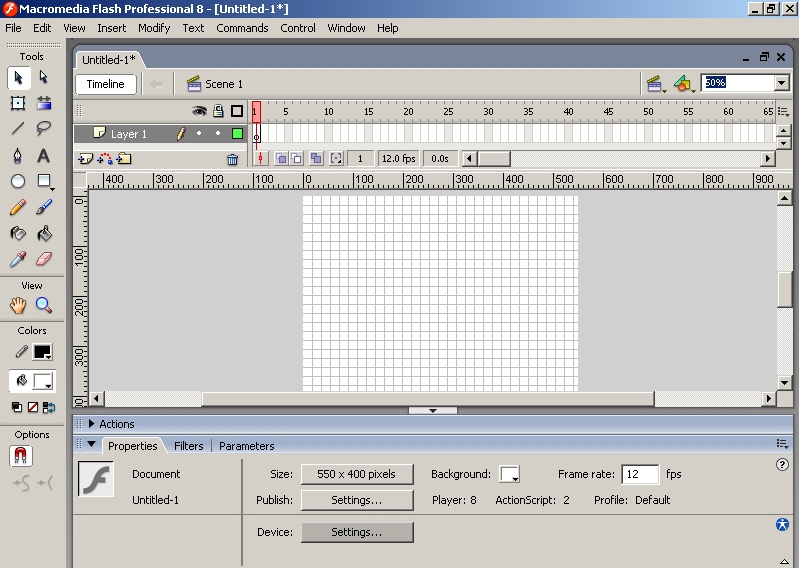This screenshot has width=799, height=568.
Task: Open the Commands menu
Action: 242,28
